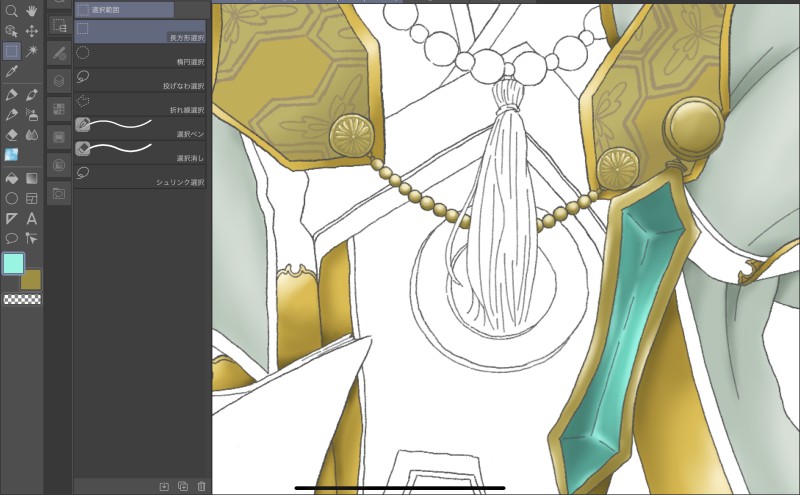Pick the cyan main color swatch
800x495 pixels.
point(13,264)
